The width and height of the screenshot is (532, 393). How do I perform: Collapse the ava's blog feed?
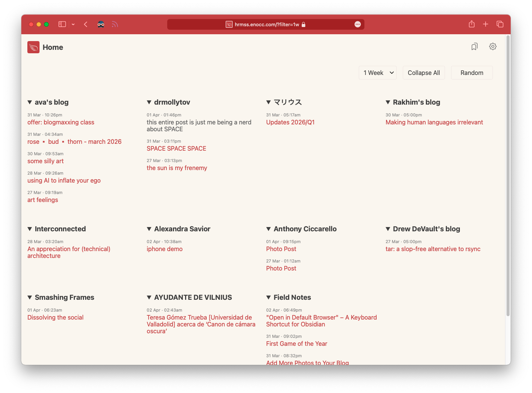pyautogui.click(x=30, y=102)
